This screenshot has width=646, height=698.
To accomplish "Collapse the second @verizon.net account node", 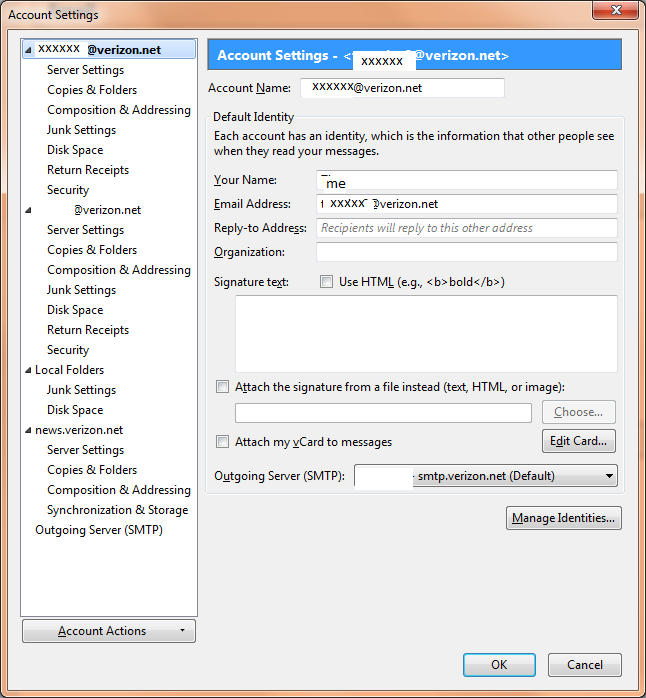I will (x=28, y=210).
